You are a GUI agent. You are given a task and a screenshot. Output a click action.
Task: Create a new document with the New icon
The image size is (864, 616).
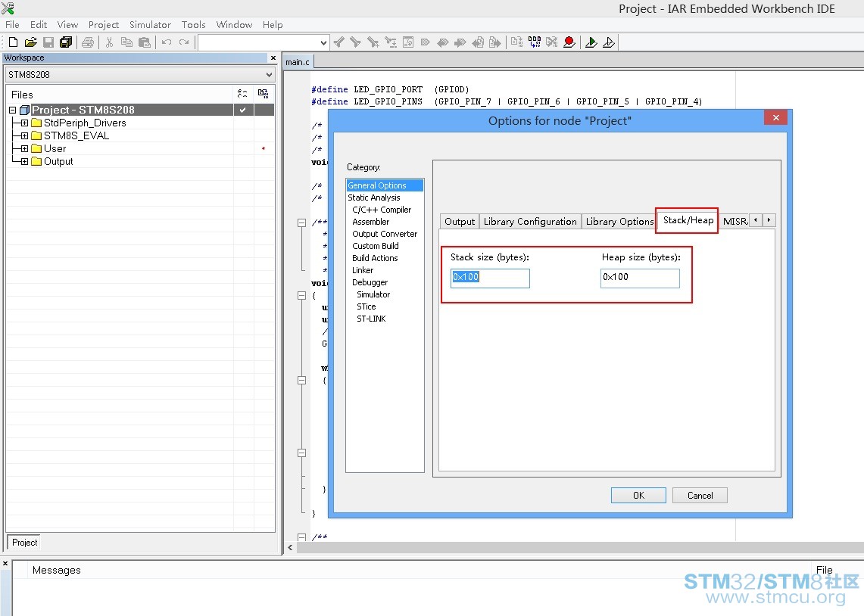(13, 42)
